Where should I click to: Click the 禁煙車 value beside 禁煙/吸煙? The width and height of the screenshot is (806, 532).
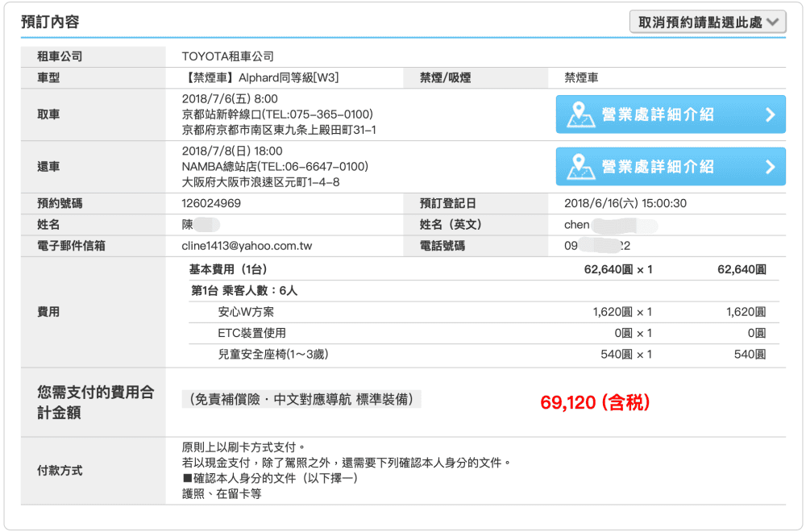pos(581,77)
